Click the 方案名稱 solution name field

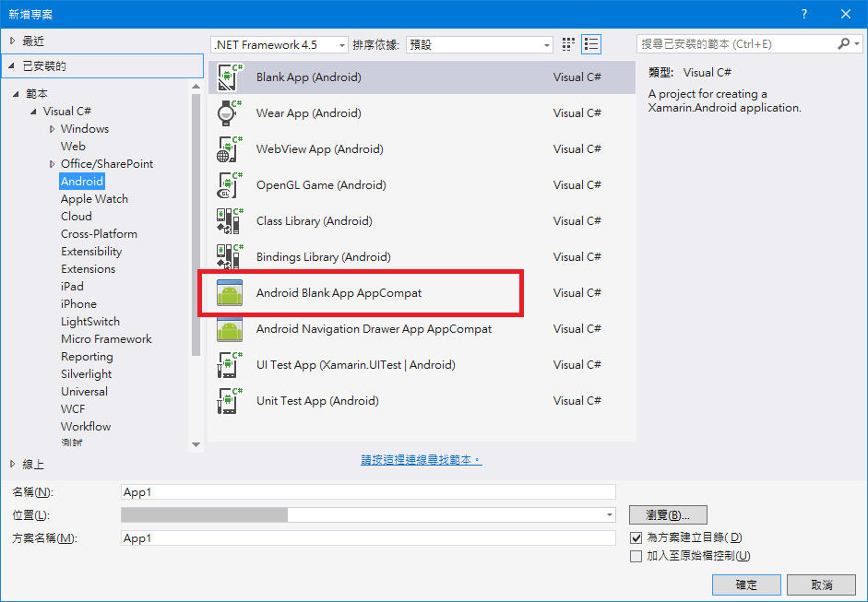(x=368, y=538)
